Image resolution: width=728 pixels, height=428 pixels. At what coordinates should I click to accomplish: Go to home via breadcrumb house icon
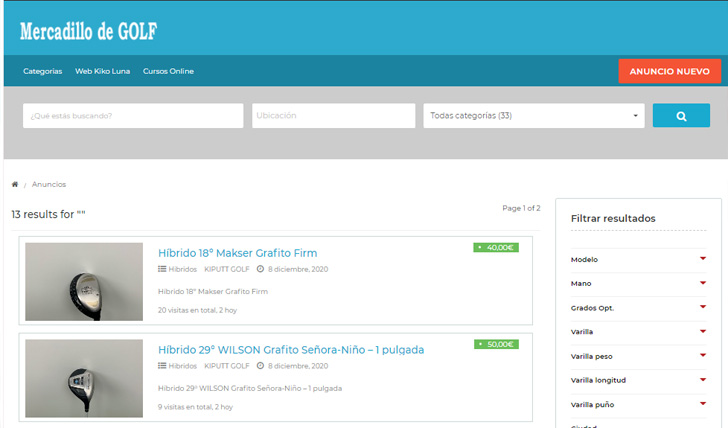[x=15, y=184]
